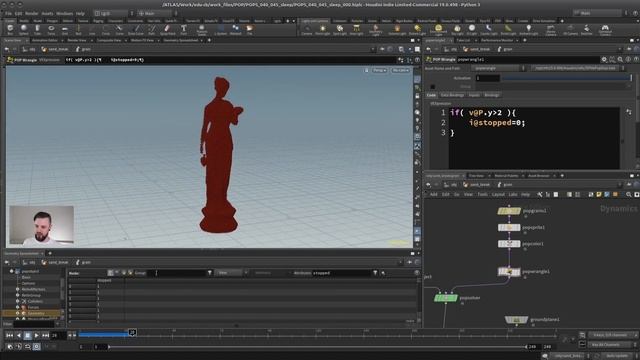Click the global frame range slider
Viewport: 640px width, 360px height.
[x=318, y=347]
